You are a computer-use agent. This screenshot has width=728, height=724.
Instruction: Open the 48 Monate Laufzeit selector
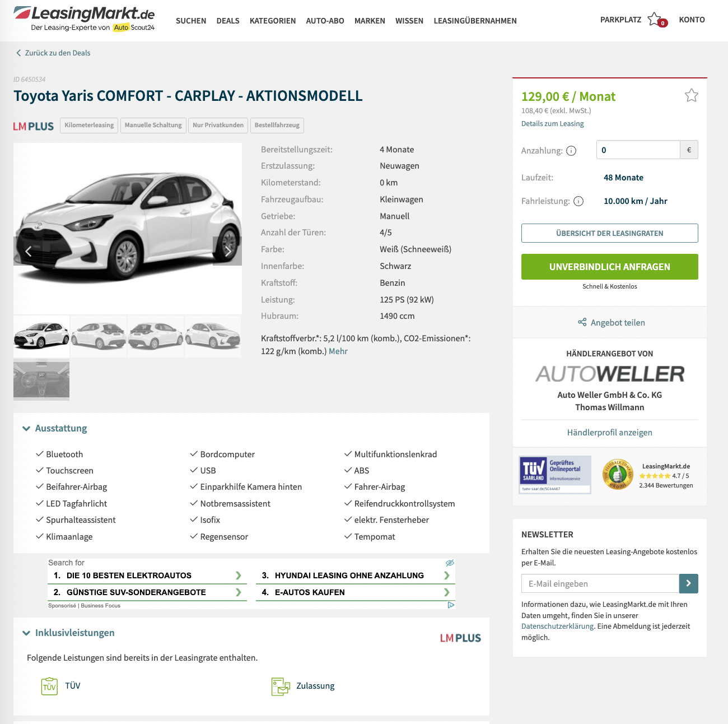click(x=623, y=178)
